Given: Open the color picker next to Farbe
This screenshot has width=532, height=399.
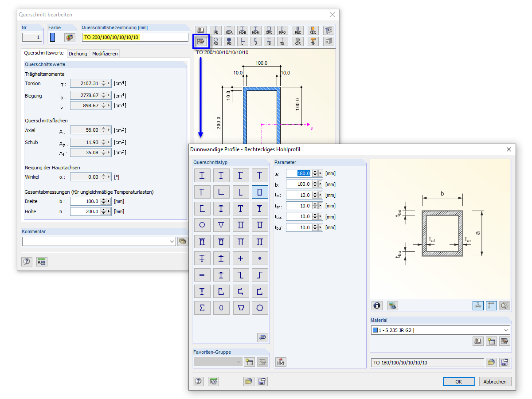Looking at the screenshot, I should (70, 37).
